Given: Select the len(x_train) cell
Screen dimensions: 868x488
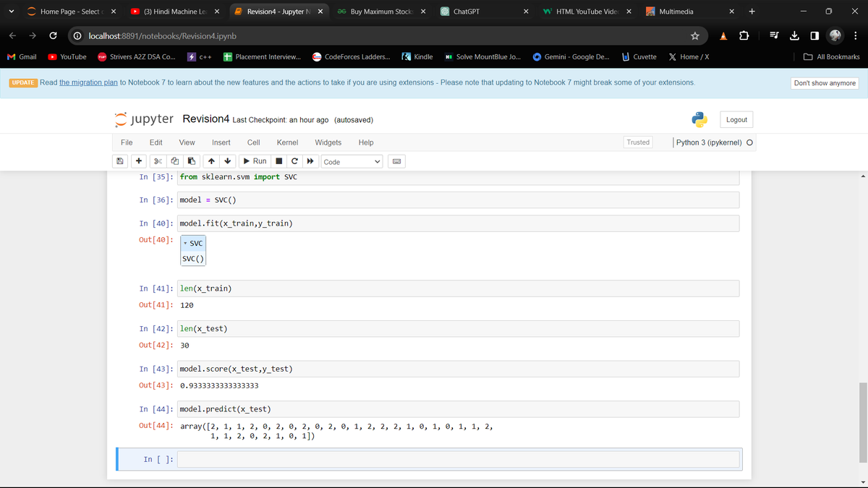Looking at the screenshot, I should tap(459, 288).
